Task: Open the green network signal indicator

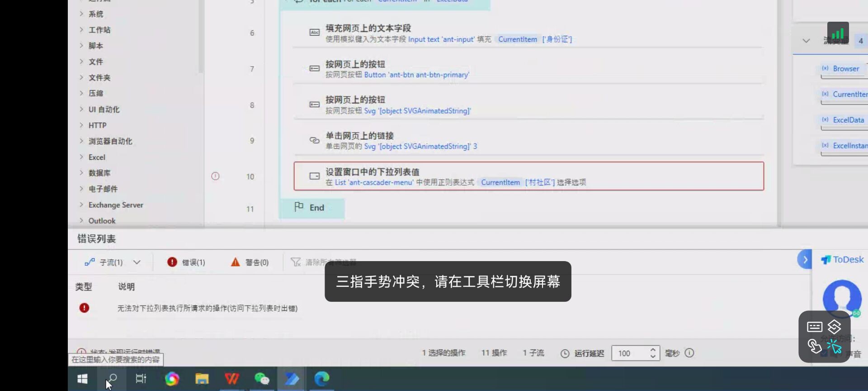Action: 838,33
